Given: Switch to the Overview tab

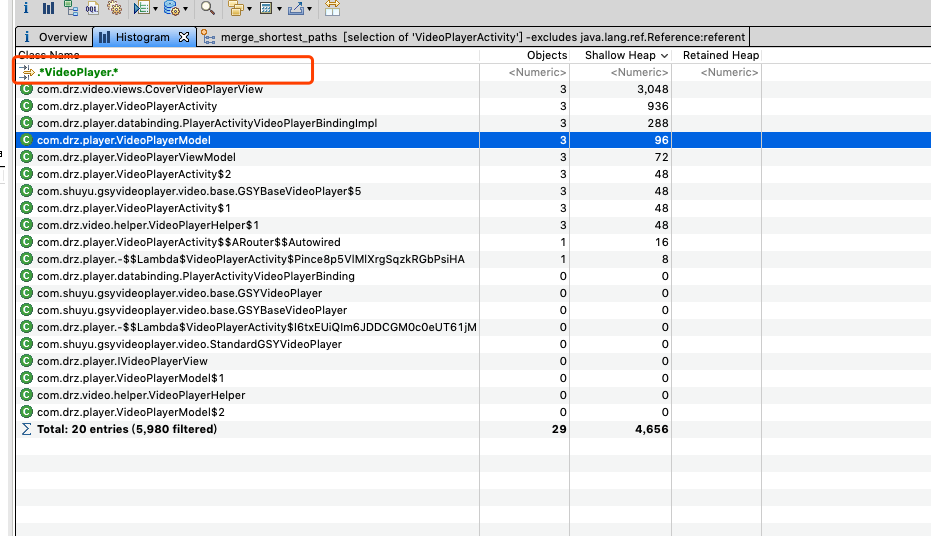Looking at the screenshot, I should tap(55, 37).
